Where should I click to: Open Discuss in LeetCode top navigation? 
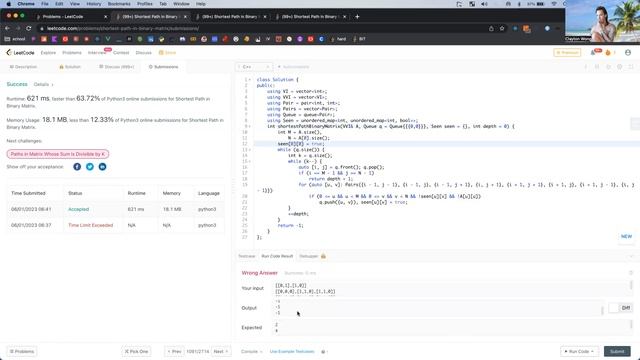click(143, 53)
